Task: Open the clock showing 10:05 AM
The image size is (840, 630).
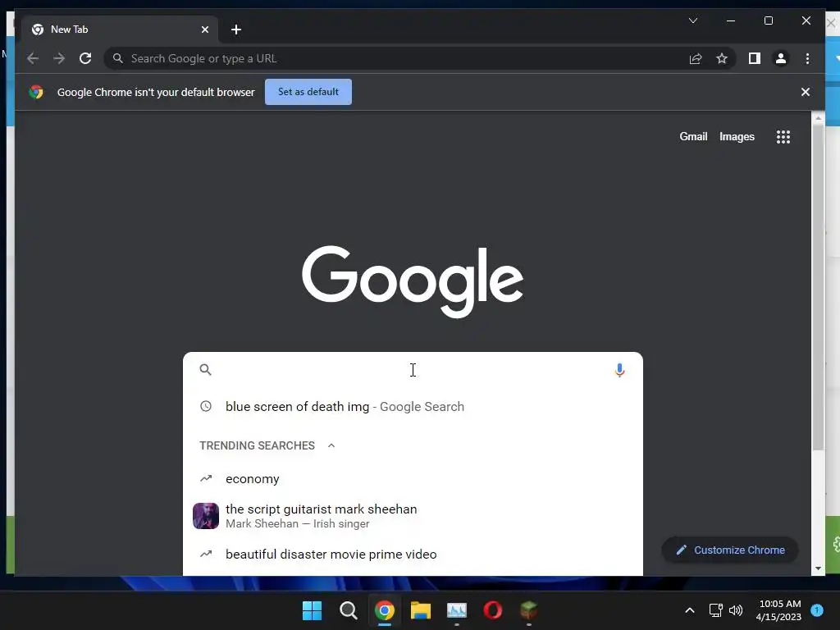Action: (778, 610)
